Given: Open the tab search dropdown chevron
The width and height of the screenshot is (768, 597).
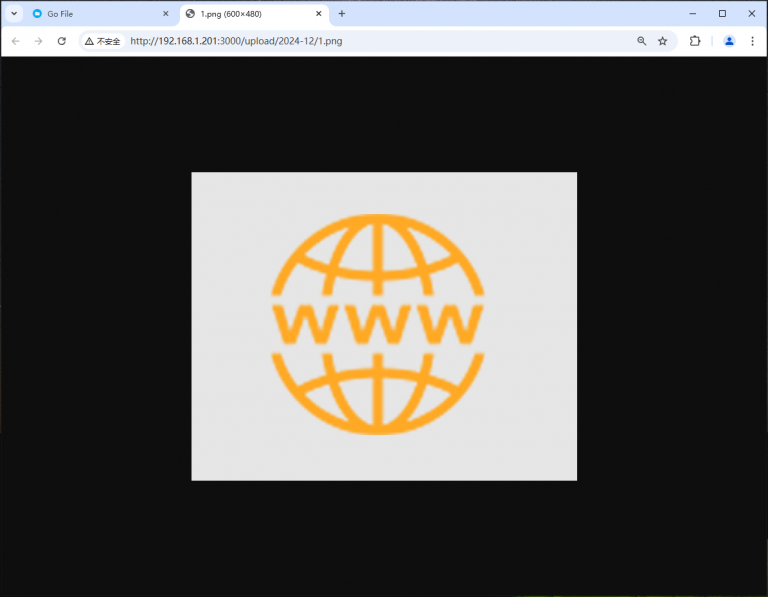Looking at the screenshot, I should (14, 14).
